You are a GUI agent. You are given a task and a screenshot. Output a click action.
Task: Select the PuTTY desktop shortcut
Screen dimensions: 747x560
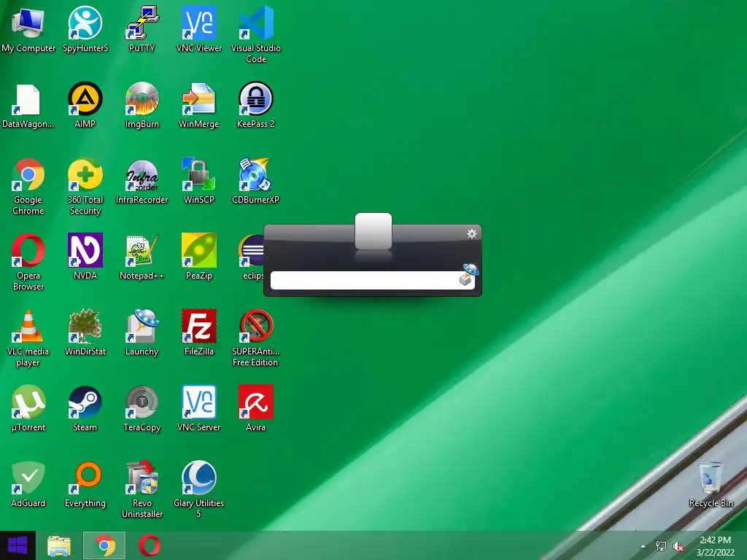142,29
